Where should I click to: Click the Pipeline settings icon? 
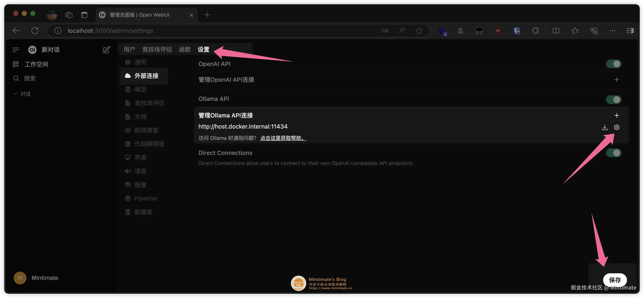tap(128, 198)
